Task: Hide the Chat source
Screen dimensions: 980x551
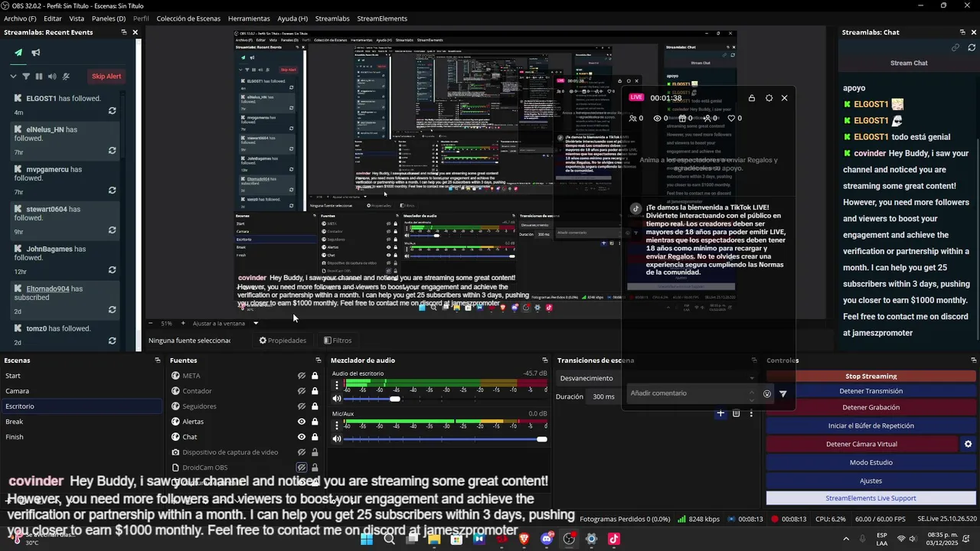Action: [302, 437]
